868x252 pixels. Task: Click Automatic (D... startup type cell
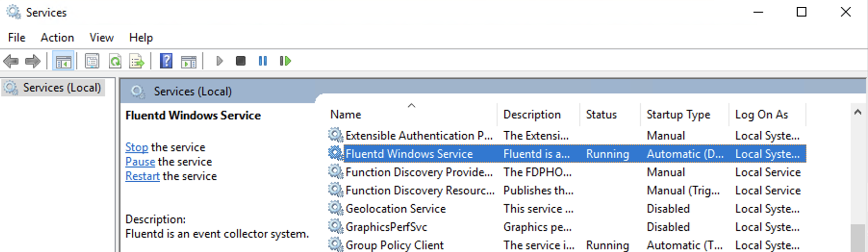[x=685, y=154]
